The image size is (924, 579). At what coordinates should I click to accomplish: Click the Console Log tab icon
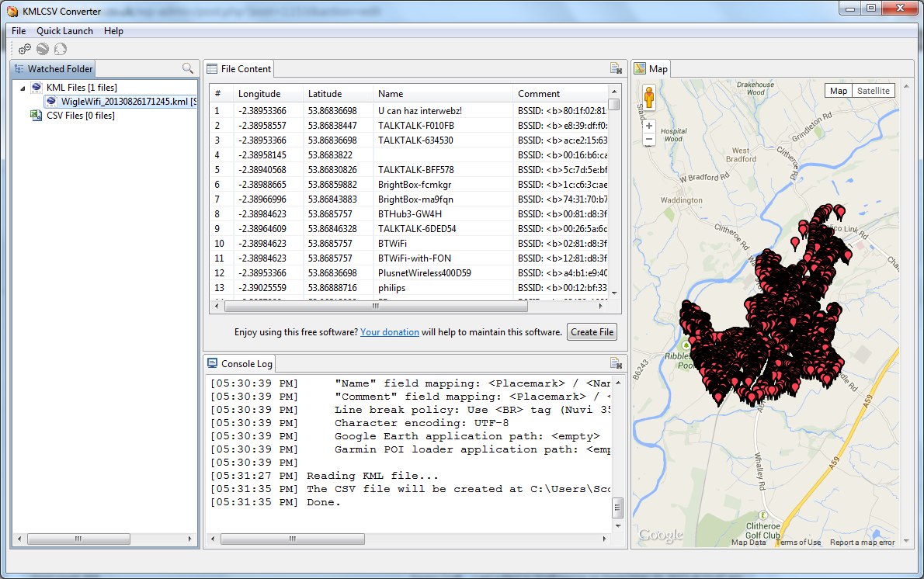212,363
